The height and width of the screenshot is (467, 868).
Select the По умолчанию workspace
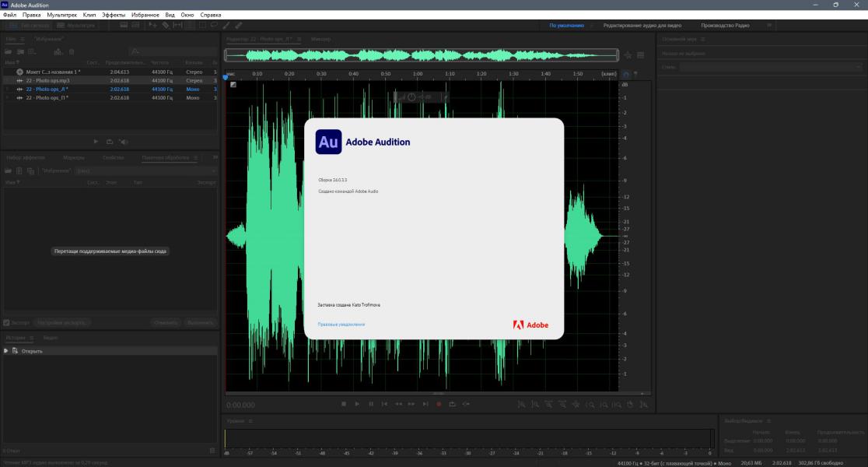566,26
